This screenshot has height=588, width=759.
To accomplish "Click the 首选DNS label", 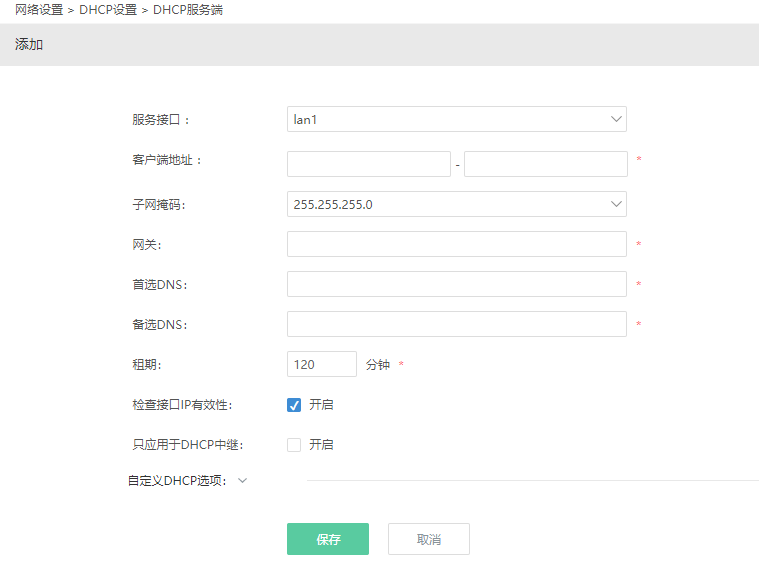I will click(160, 285).
